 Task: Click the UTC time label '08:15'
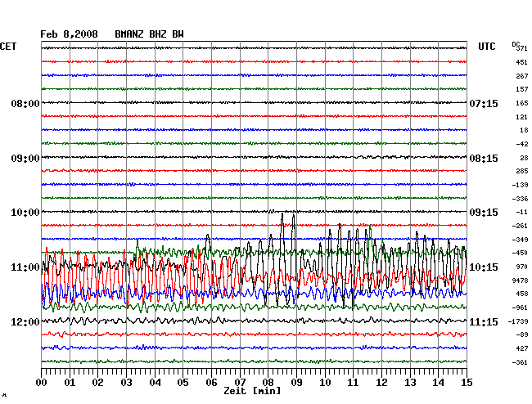[484, 159]
